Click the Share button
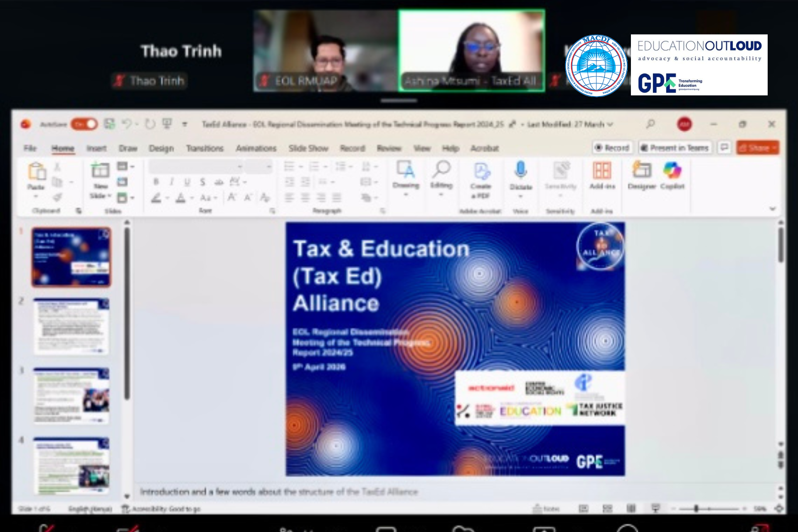 (x=757, y=148)
